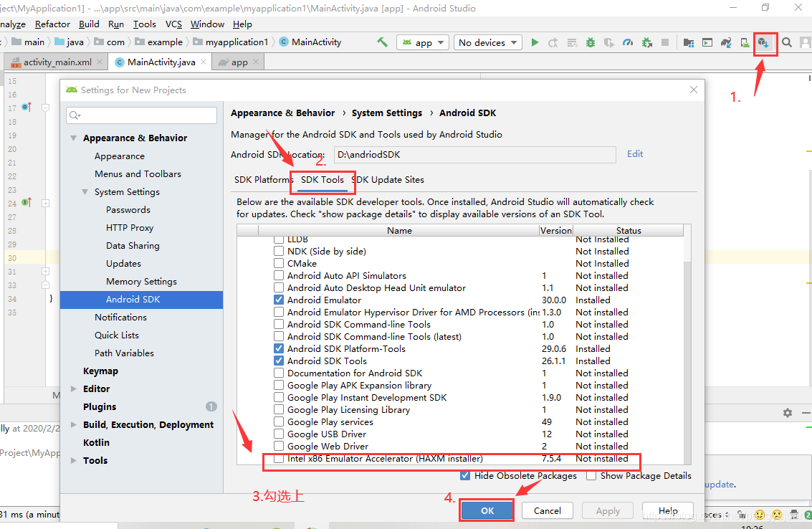Sync project with Gradle files icon
This screenshot has width=812, height=529.
[x=726, y=42]
